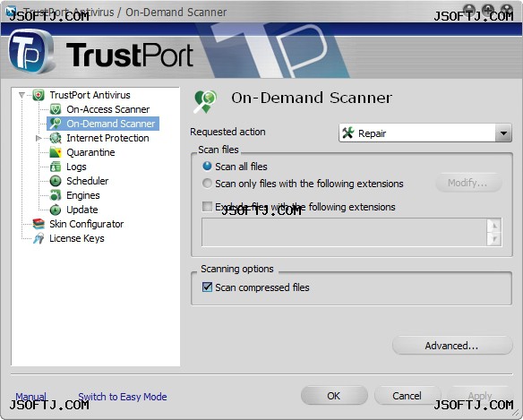Open Quarantine section

[x=90, y=152]
